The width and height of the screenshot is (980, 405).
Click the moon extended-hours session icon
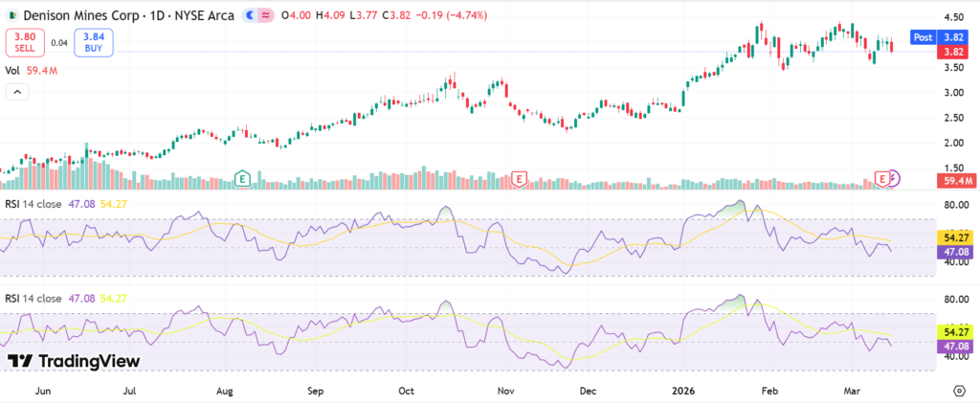[250, 16]
